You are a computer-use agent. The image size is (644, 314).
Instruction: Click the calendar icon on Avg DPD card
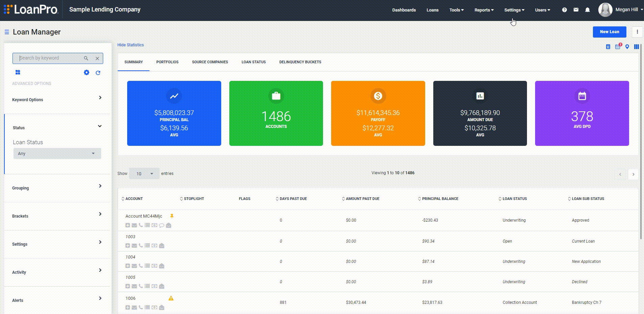pyautogui.click(x=582, y=96)
